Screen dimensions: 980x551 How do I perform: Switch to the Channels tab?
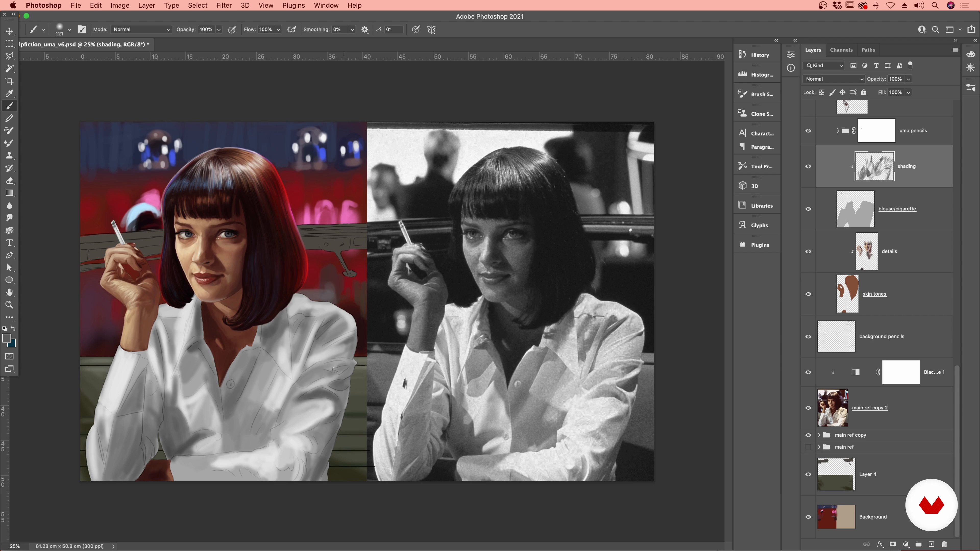841,50
